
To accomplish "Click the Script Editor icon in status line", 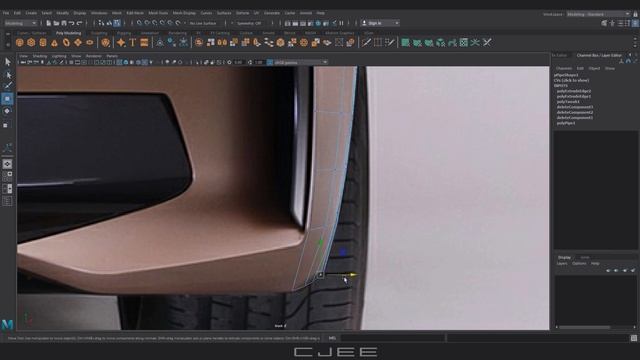I will click(633, 338).
